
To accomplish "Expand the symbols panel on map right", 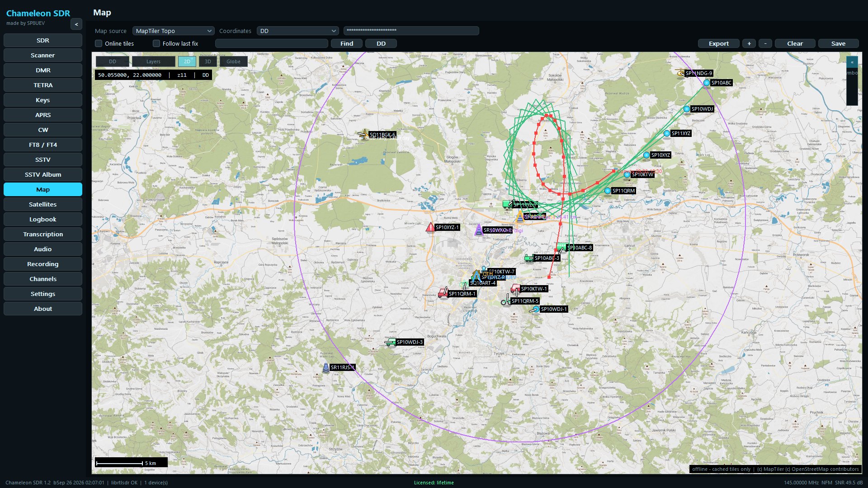I will 852,62.
